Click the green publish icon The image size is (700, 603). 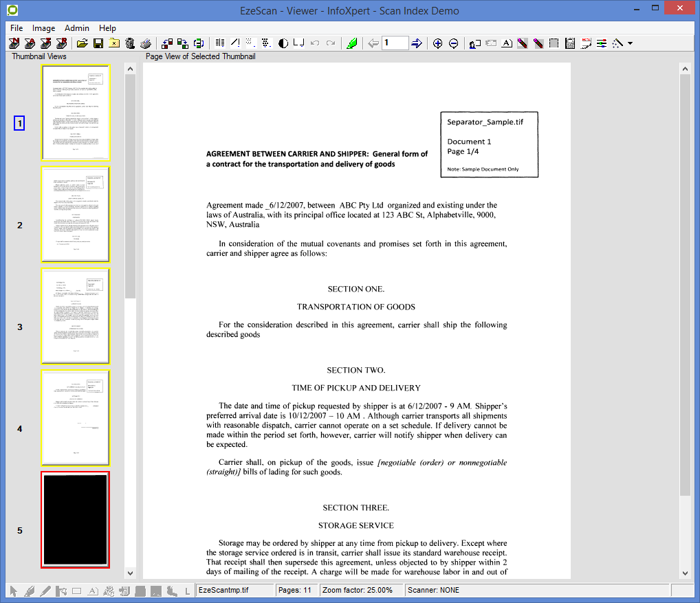[x=351, y=43]
